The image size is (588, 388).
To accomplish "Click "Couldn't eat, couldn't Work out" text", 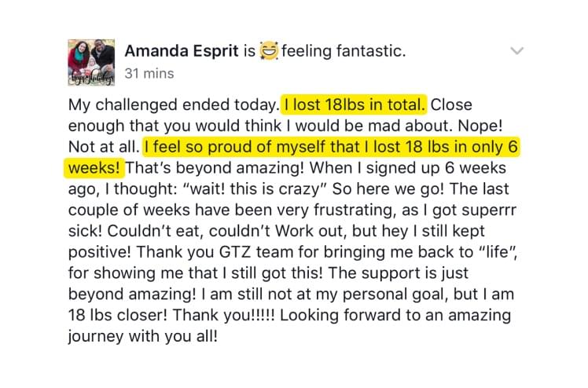I will [x=221, y=231].
